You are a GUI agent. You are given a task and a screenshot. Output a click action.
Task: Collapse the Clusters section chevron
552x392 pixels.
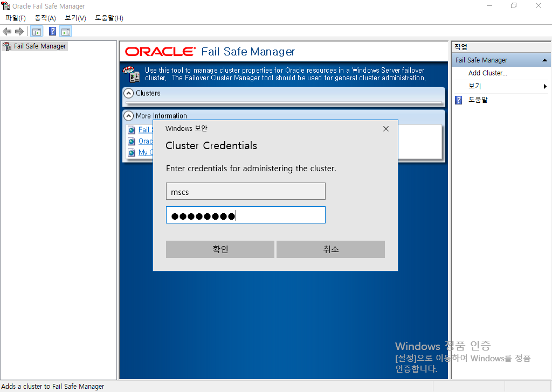click(129, 93)
